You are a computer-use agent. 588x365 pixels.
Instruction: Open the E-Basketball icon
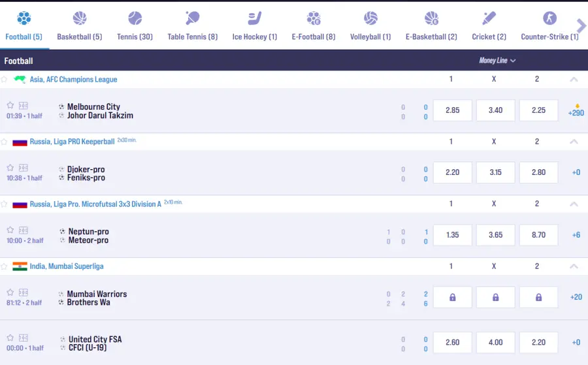[x=431, y=18]
